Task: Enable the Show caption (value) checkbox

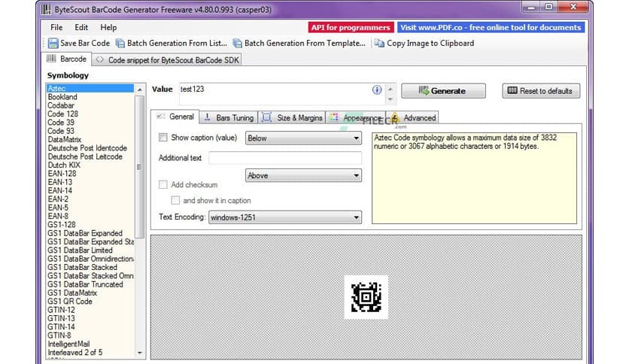Action: point(163,138)
